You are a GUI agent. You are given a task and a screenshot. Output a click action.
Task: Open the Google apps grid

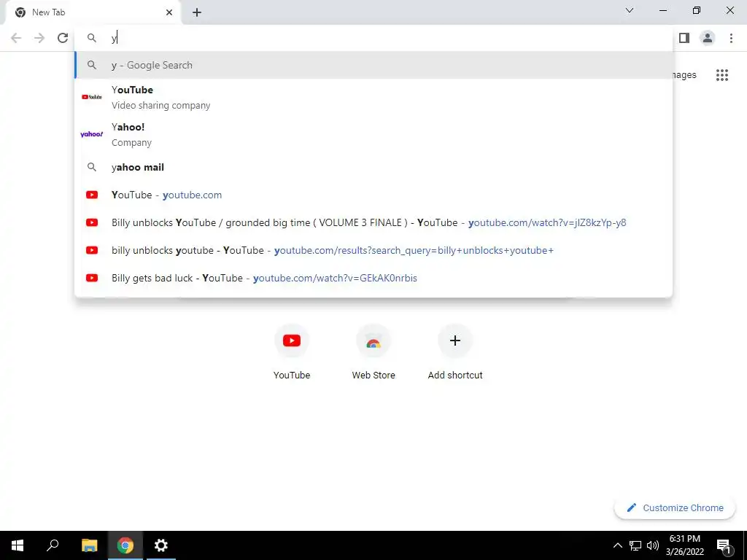(722, 75)
